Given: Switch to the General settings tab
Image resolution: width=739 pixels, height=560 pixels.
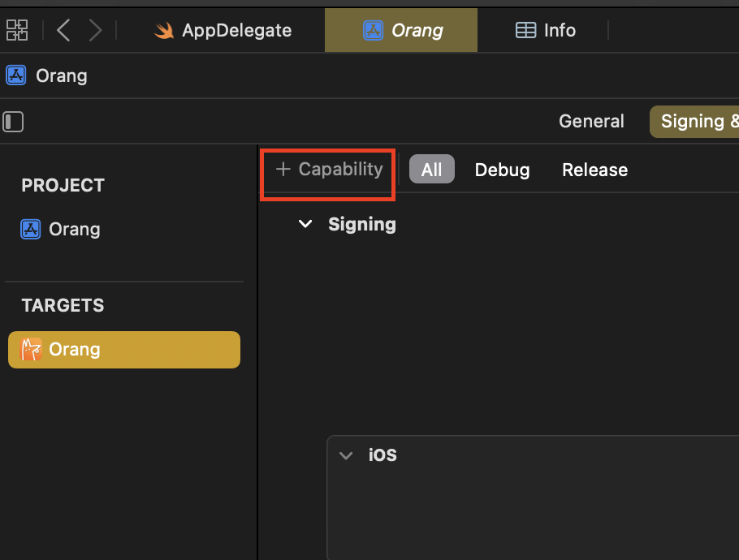Looking at the screenshot, I should pyautogui.click(x=591, y=122).
